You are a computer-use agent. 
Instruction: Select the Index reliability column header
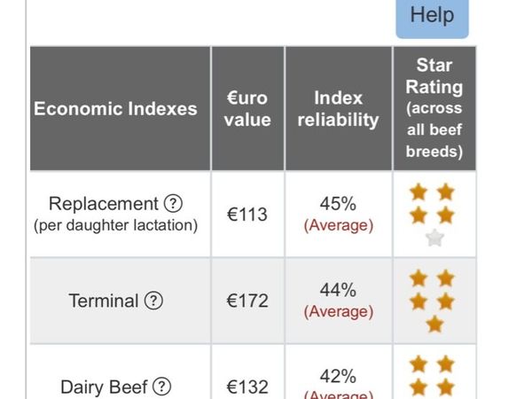coord(338,109)
